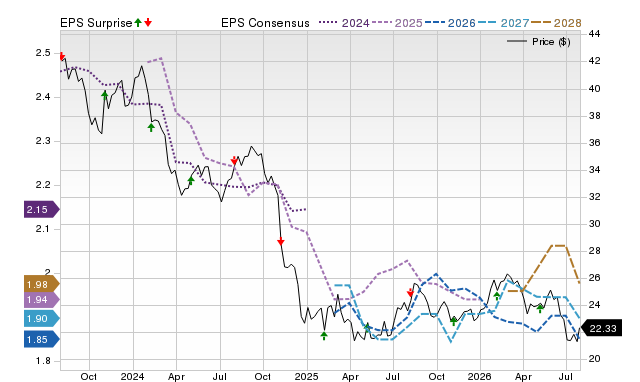Click the EPS Consensus legend title
This screenshot has width=640, height=382.
coord(265,23)
